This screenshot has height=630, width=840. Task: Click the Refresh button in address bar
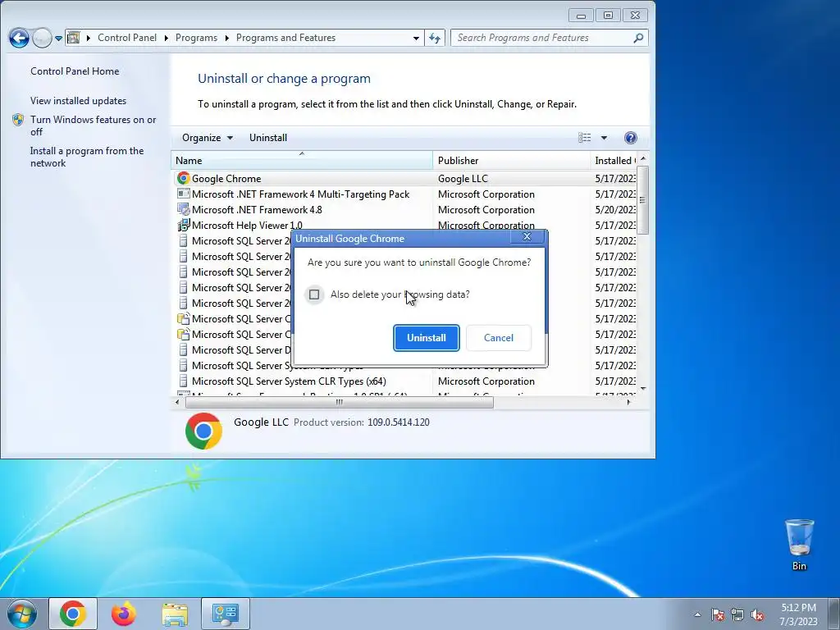click(435, 38)
